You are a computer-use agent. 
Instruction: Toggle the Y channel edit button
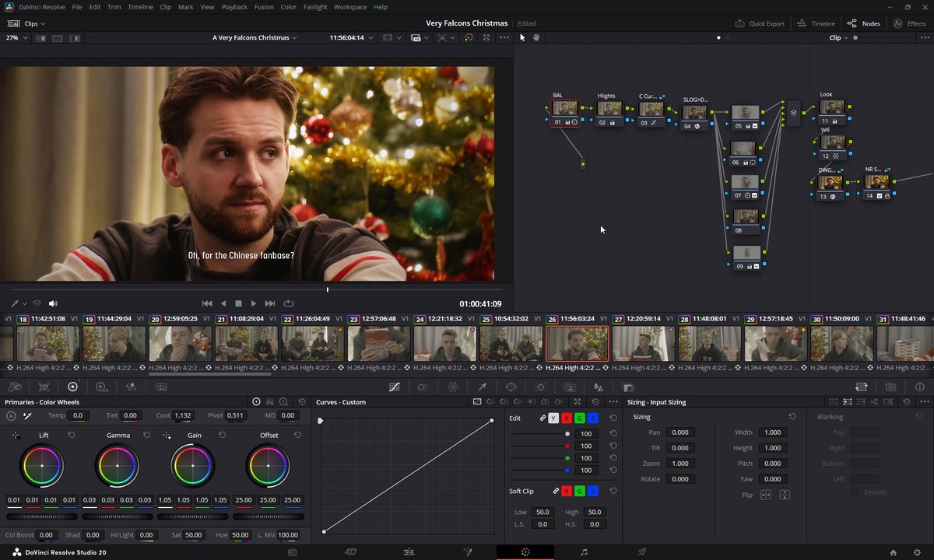tap(554, 418)
